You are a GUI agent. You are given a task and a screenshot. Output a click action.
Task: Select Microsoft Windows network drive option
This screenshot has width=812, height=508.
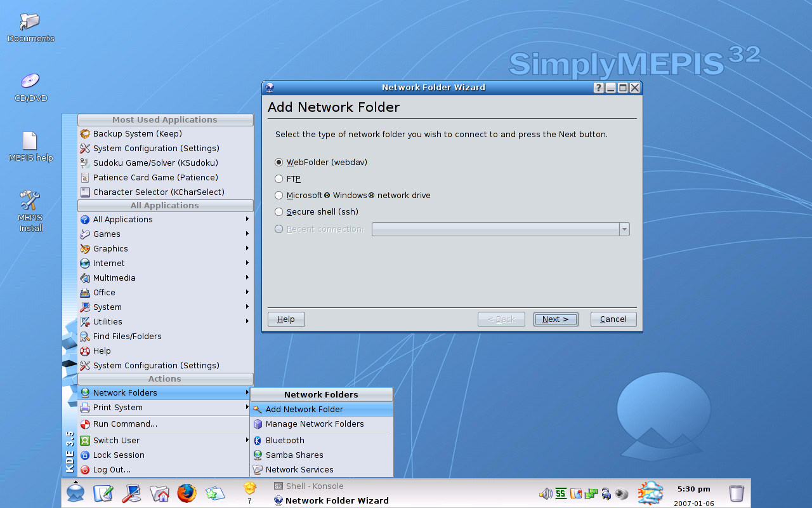(279, 196)
